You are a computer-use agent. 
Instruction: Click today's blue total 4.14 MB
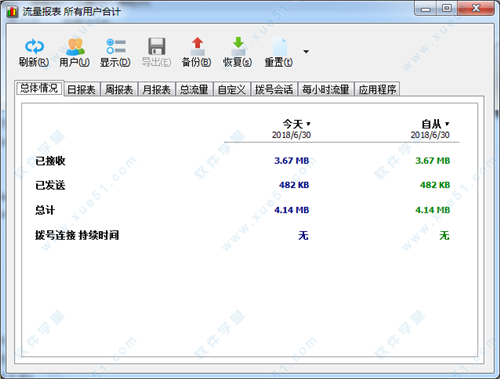[292, 210]
